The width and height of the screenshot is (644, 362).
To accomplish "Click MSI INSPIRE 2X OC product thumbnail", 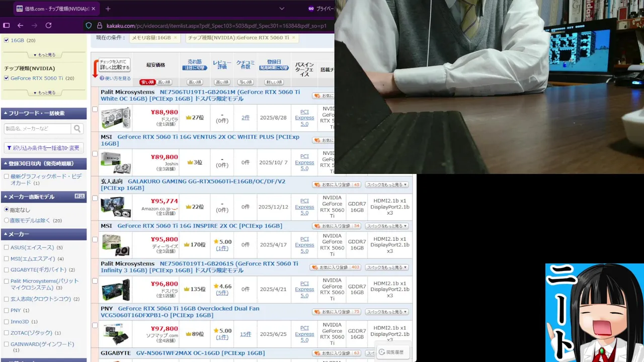I will pyautogui.click(x=116, y=245).
